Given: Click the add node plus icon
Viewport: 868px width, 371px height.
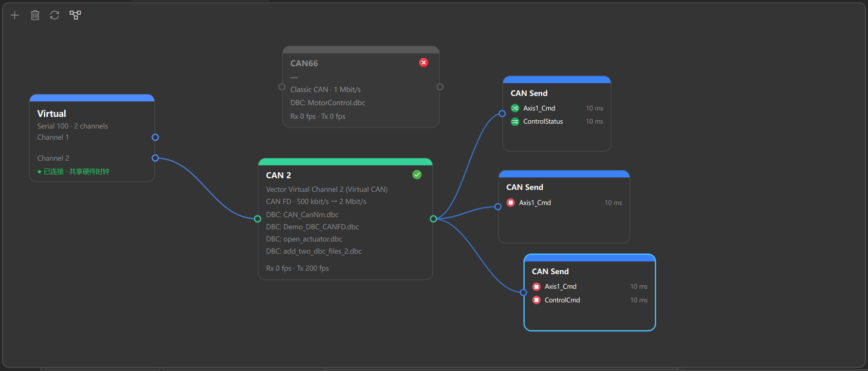Looking at the screenshot, I should (15, 15).
